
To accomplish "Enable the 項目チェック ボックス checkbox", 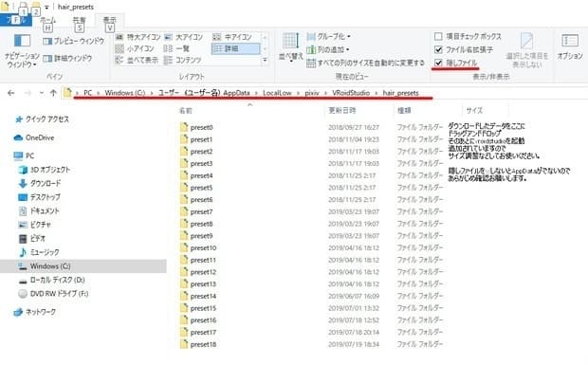I will (438, 36).
